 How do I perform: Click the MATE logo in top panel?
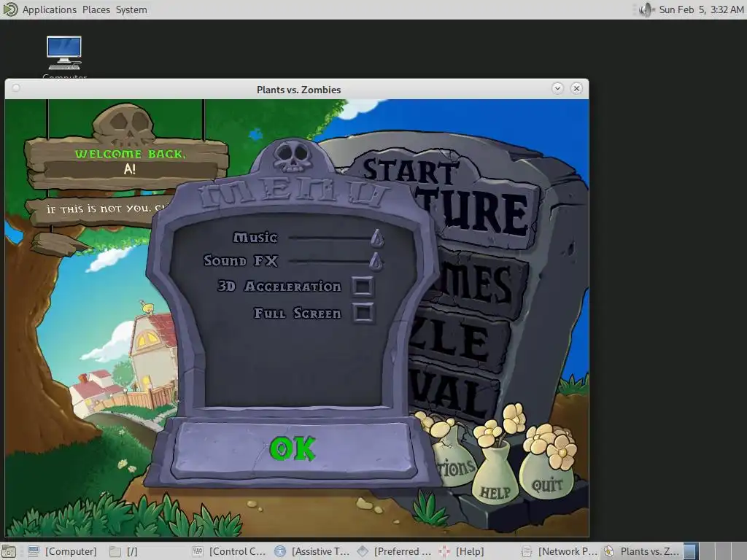pos(9,9)
